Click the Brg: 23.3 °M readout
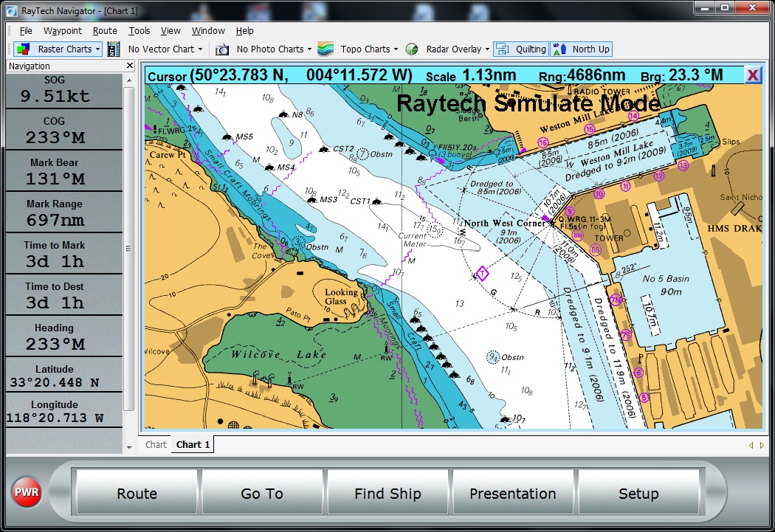This screenshot has width=775, height=532. click(x=681, y=75)
